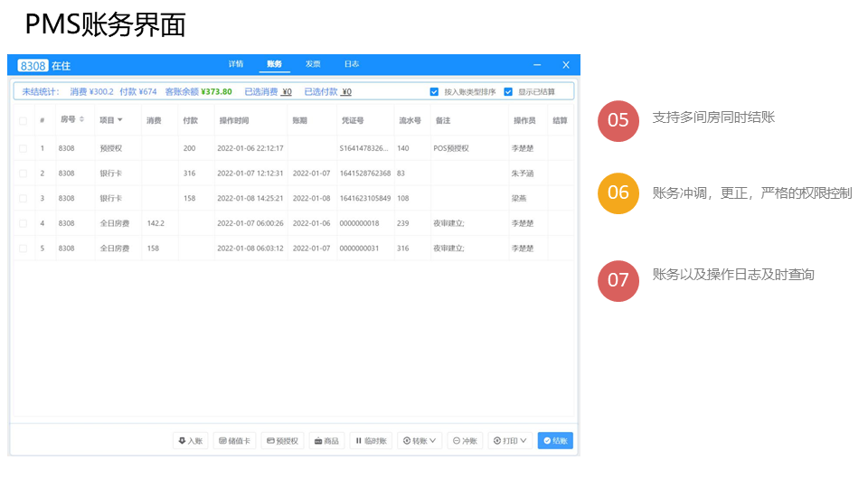Select the cell 2022-01-08 14:25:21
This screenshot has width=868, height=488.
click(250, 198)
